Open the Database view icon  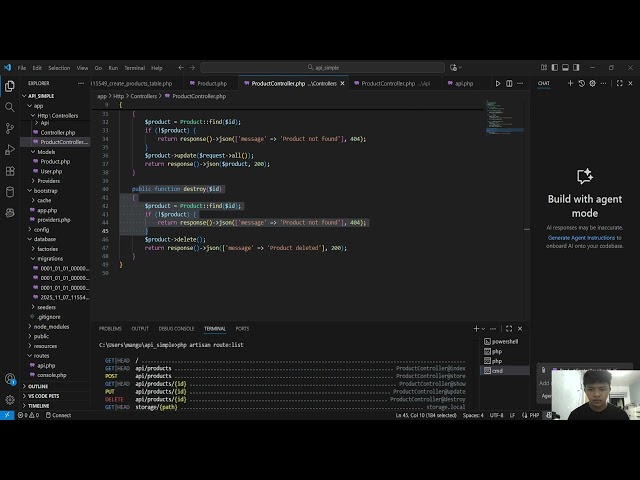[10, 192]
